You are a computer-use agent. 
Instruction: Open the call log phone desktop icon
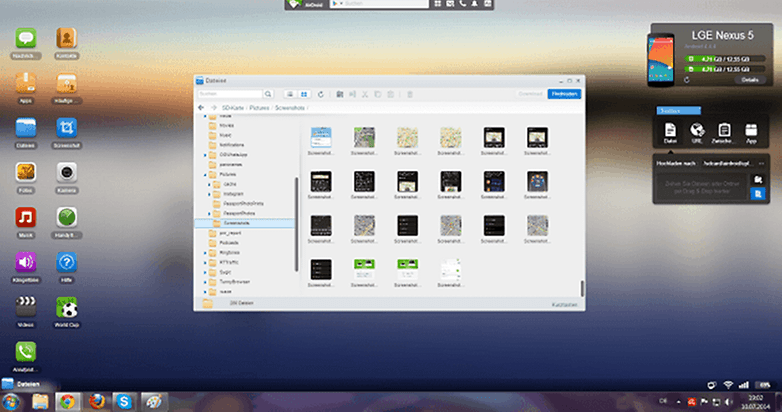coord(26,352)
